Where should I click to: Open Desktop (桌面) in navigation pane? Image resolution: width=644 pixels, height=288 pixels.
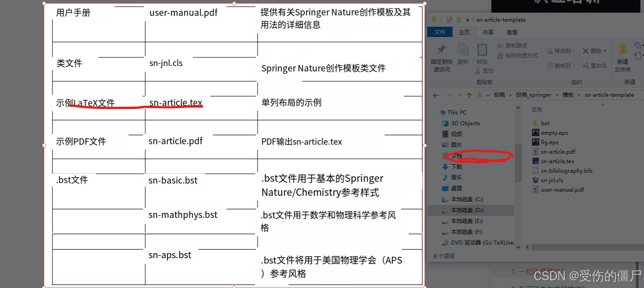click(452, 188)
